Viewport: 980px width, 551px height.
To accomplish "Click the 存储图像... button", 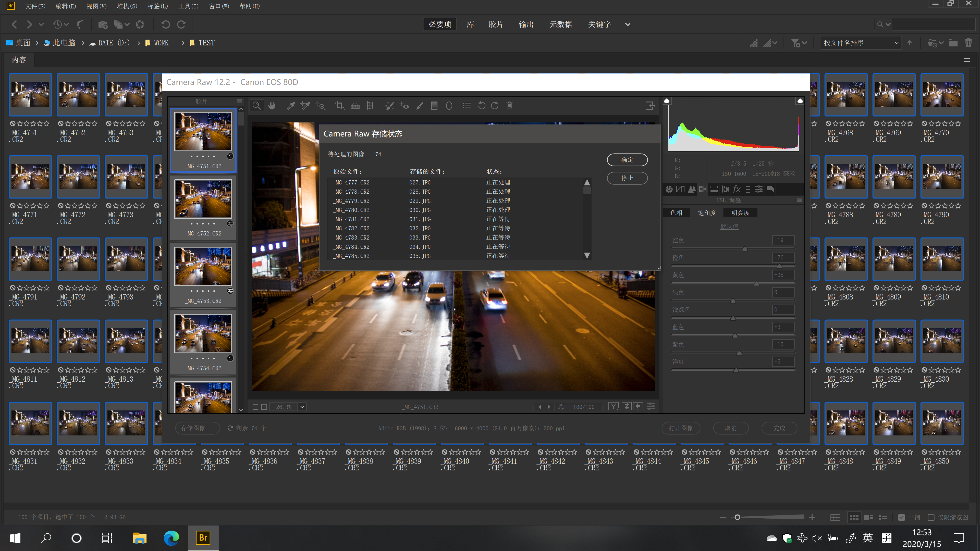I will (197, 428).
